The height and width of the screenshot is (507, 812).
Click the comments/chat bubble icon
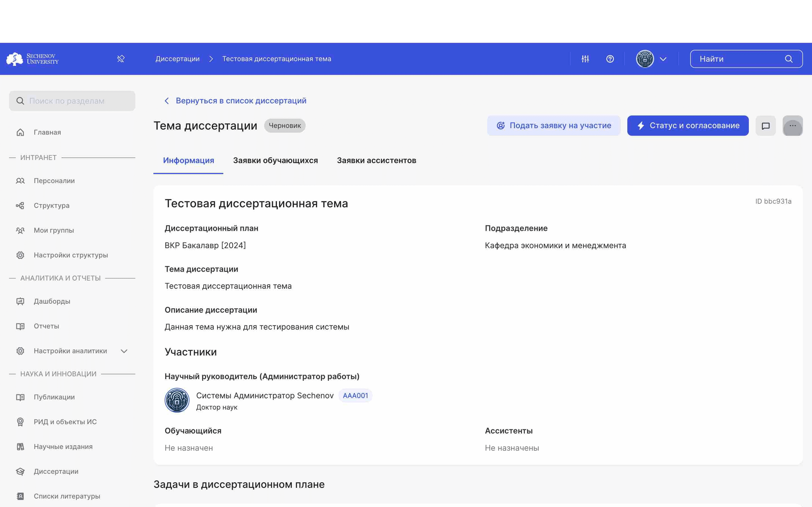[x=766, y=125]
